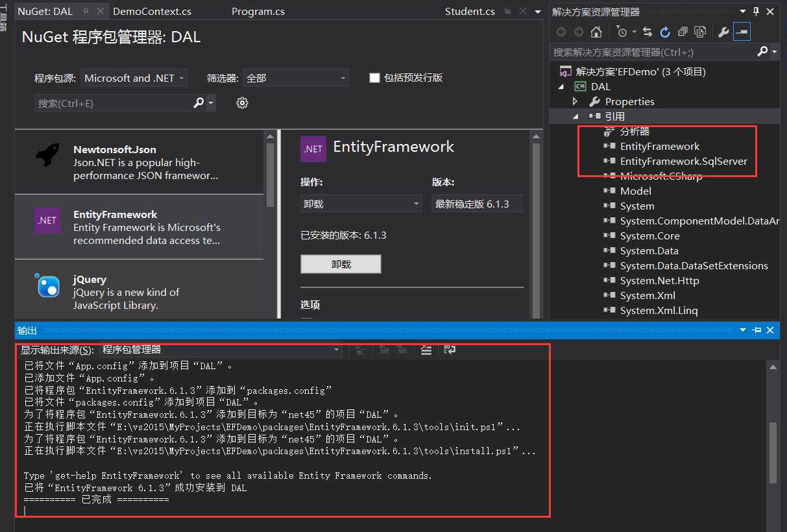The width and height of the screenshot is (787, 532).
Task: Select the jQuery package row
Action: pos(139,289)
